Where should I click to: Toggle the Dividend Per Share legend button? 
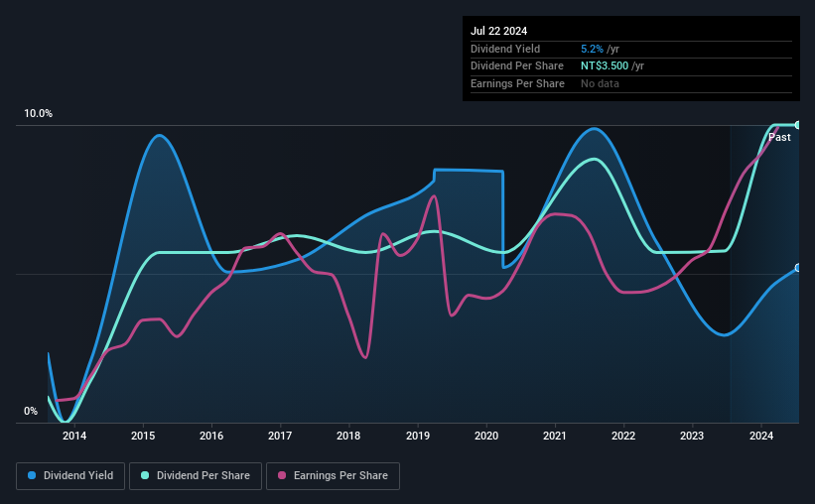[x=196, y=476]
